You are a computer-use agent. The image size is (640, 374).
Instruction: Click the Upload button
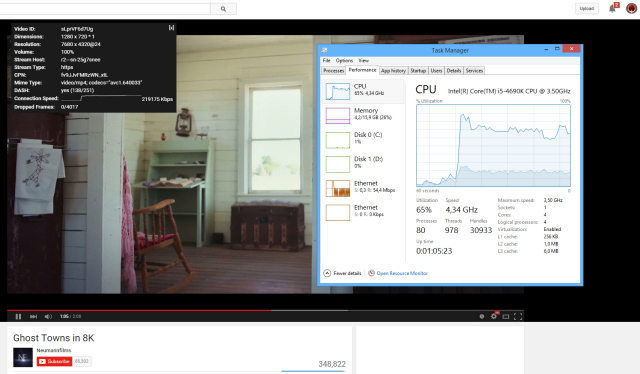pos(587,9)
